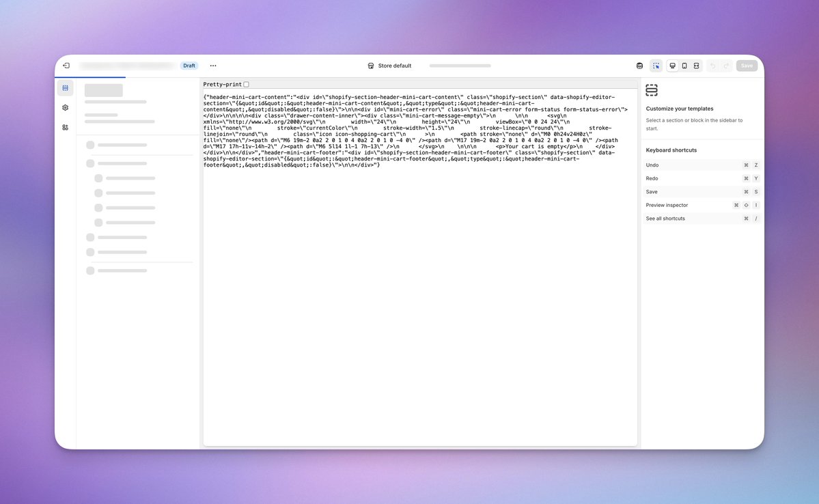Click the Undo shortcut row
Image resolution: width=819 pixels, height=504 pixels.
point(702,165)
